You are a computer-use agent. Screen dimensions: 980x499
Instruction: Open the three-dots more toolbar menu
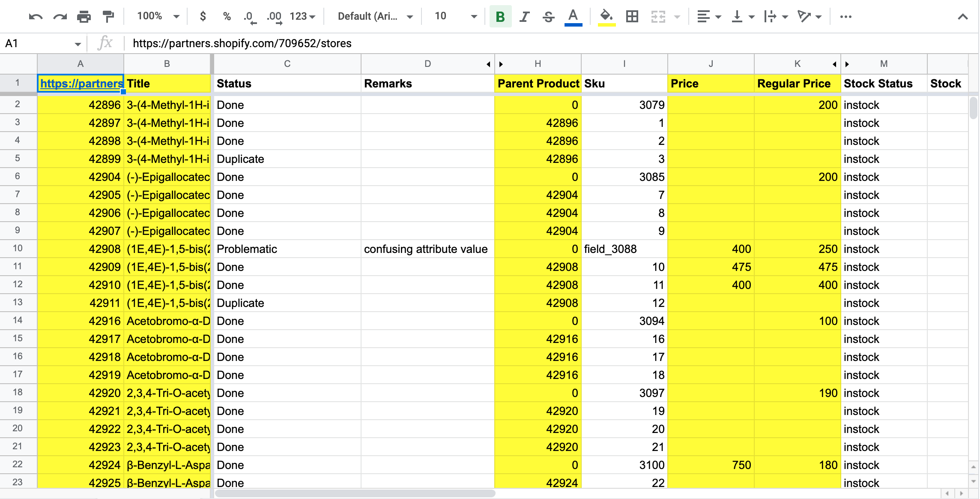[846, 17]
